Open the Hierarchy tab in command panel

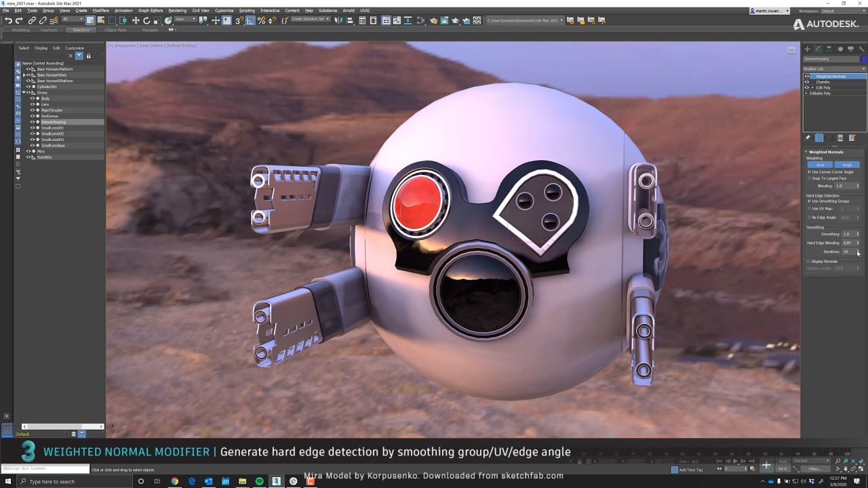[x=829, y=49]
